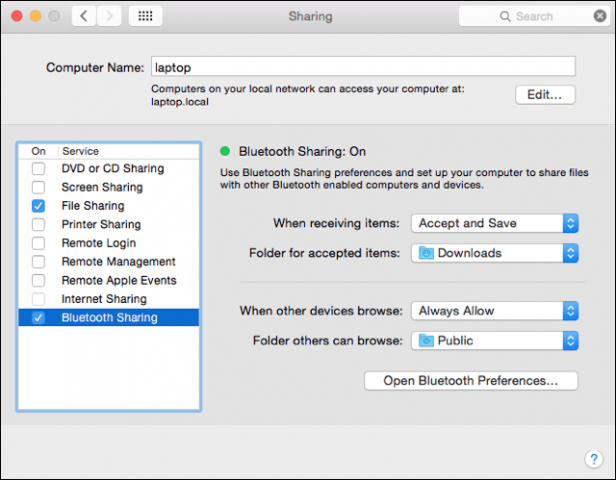Screen dimensions: 616x480
Task: Enable the Printer Sharing checkbox
Action: [x=38, y=224]
